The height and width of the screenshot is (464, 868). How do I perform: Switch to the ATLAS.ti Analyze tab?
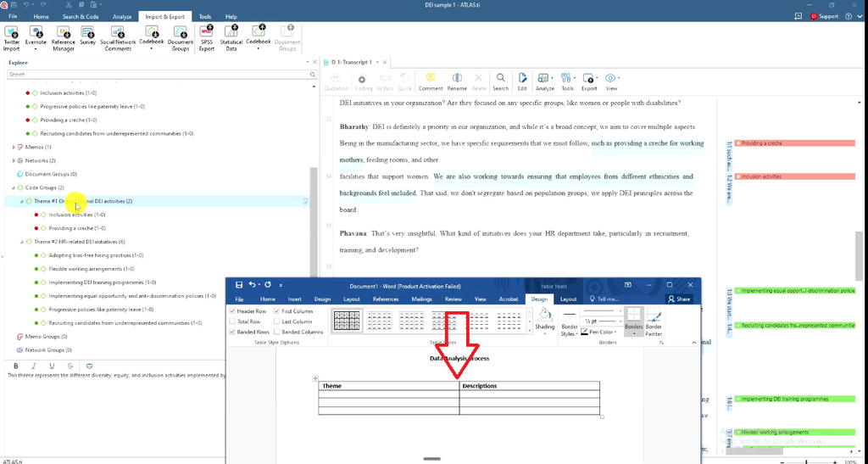[122, 17]
